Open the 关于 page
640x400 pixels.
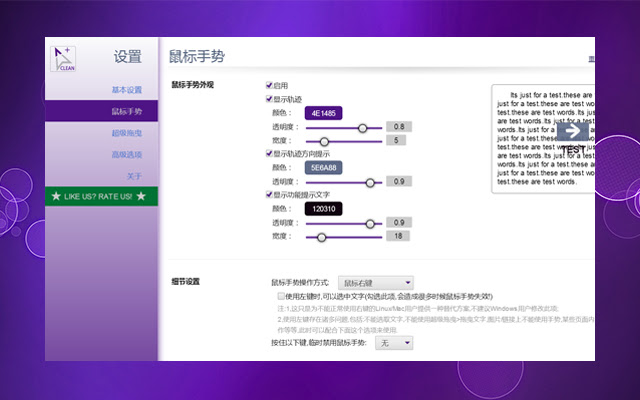[134, 176]
